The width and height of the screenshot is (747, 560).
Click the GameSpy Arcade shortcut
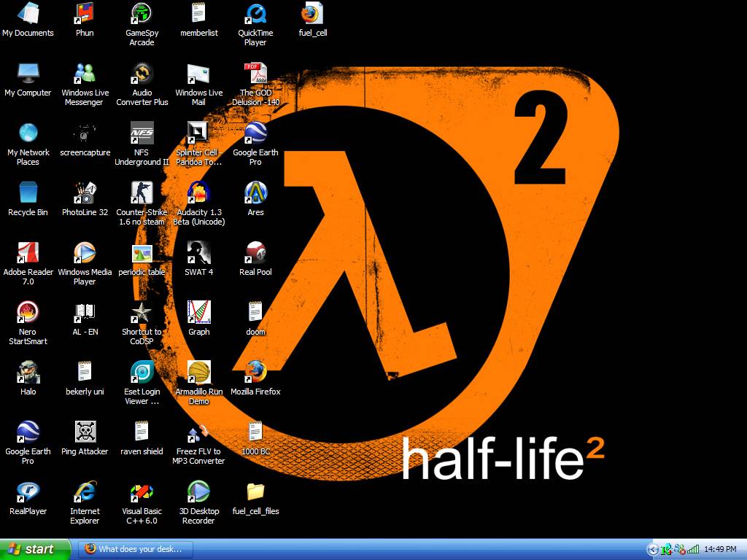click(142, 14)
